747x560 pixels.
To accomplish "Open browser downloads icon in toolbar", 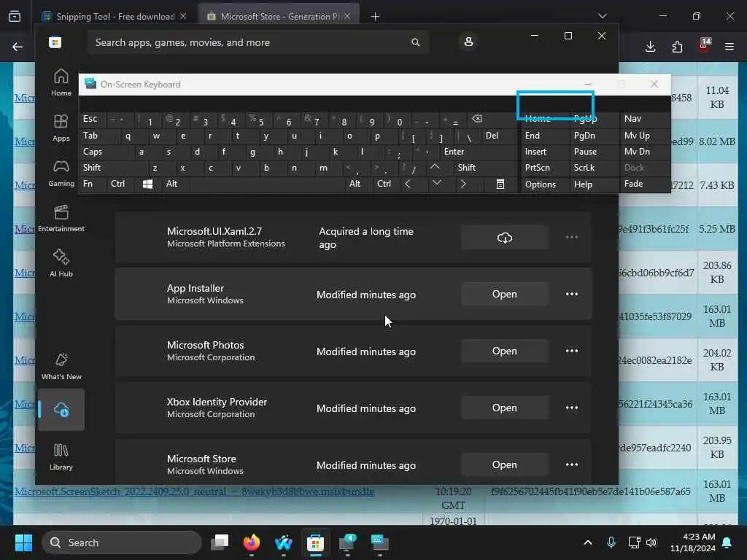I will pos(650,47).
